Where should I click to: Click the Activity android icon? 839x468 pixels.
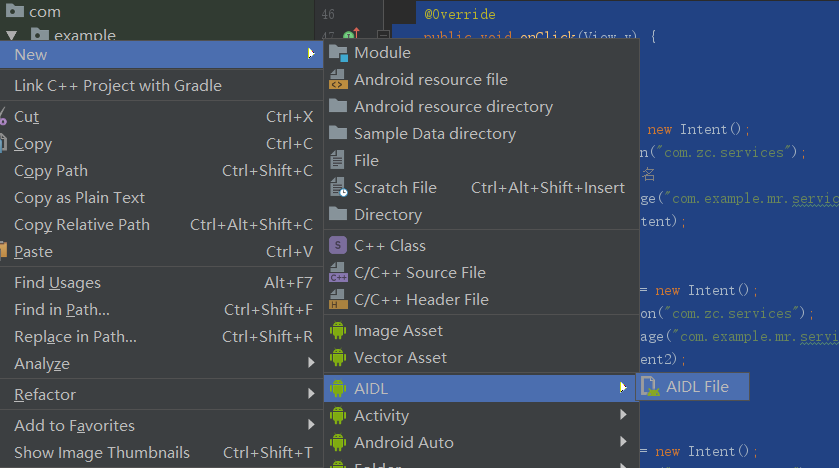click(338, 415)
